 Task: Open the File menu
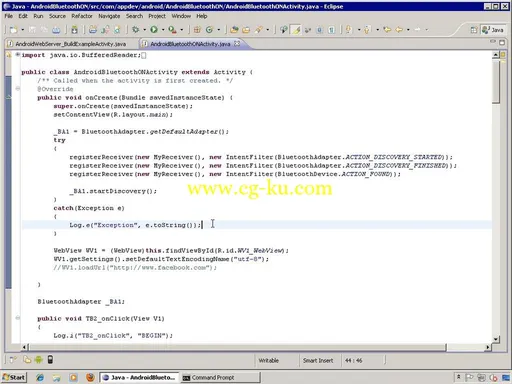pyautogui.click(x=9, y=16)
